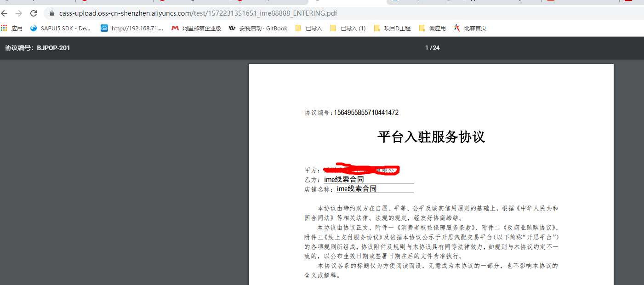This screenshot has width=644, height=285.
Task: Click line starting 本协议各条的标题仅为方便
Action: [438, 266]
